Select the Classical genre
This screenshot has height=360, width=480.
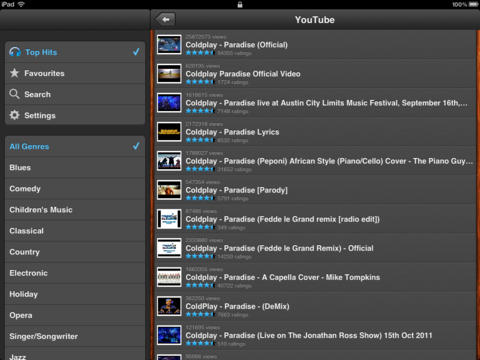click(x=75, y=231)
